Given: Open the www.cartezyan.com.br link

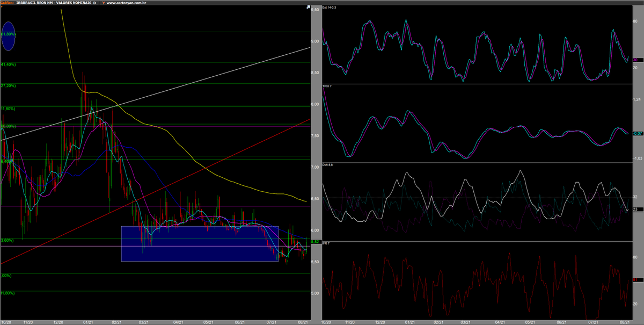Looking at the screenshot, I should 126,3.
